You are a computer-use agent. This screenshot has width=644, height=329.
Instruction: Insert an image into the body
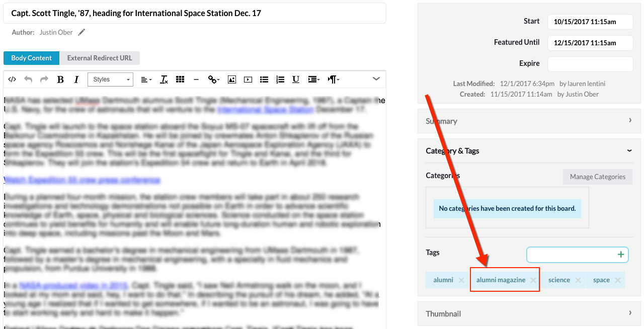click(232, 79)
